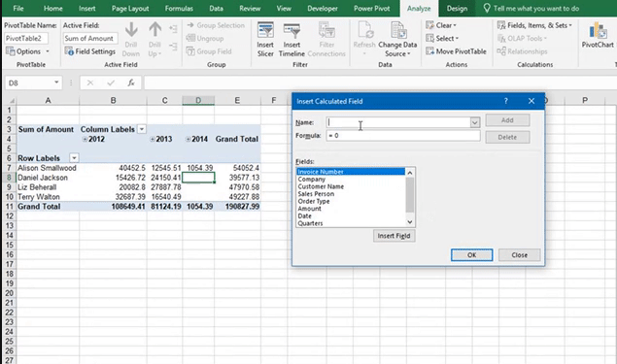Expand the 2012 year group

point(85,139)
